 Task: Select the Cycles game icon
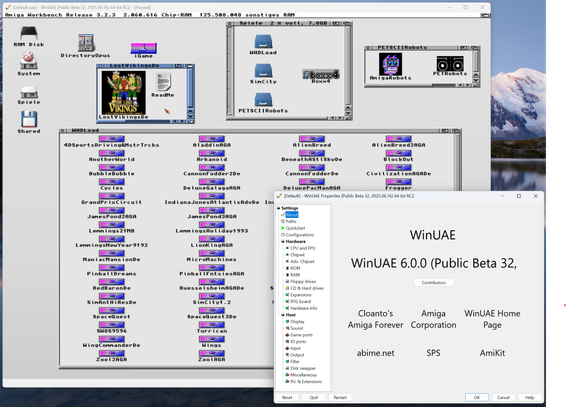[112, 182]
